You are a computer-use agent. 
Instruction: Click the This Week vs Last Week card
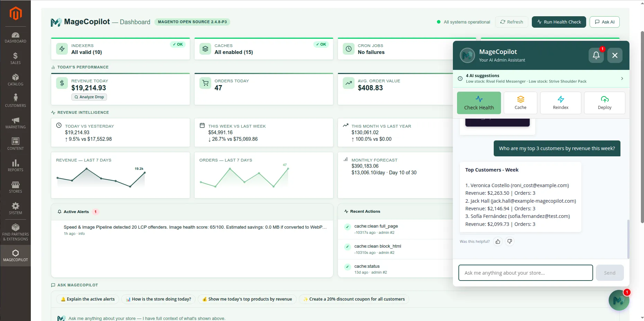264,132
